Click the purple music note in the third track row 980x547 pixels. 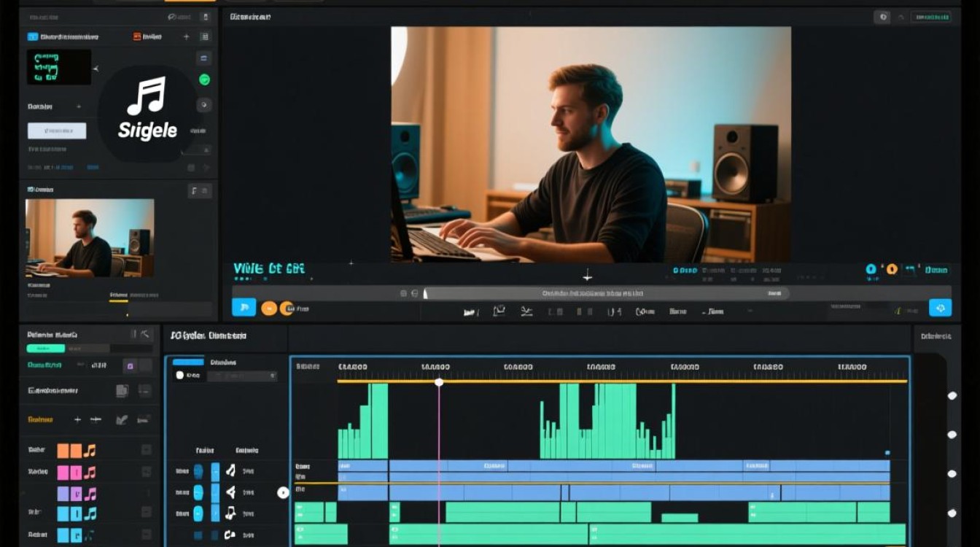coord(90,494)
